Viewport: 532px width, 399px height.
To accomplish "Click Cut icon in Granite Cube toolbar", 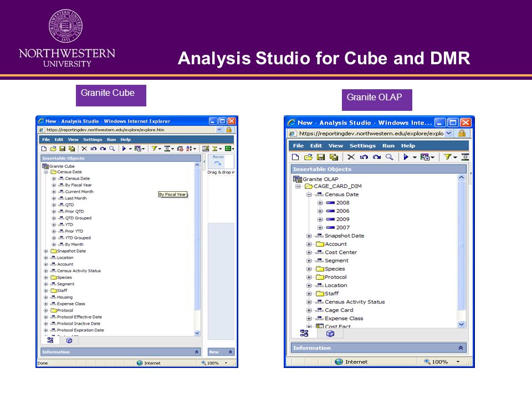I will (84, 149).
